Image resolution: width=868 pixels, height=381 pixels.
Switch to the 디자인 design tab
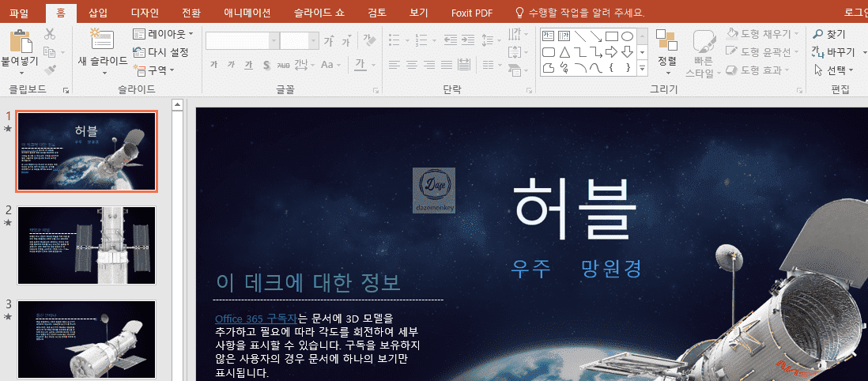coord(145,13)
